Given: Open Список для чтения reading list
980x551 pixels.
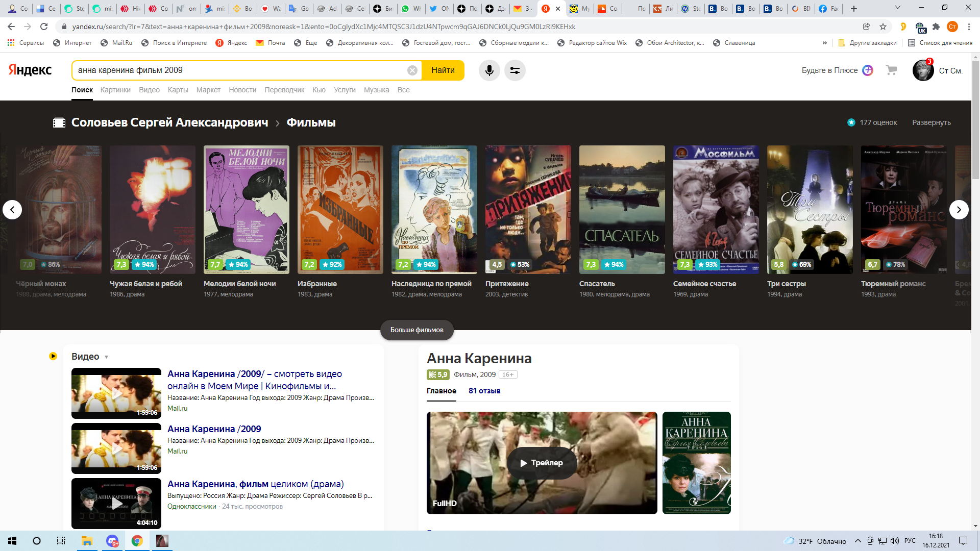Looking at the screenshot, I should (940, 43).
